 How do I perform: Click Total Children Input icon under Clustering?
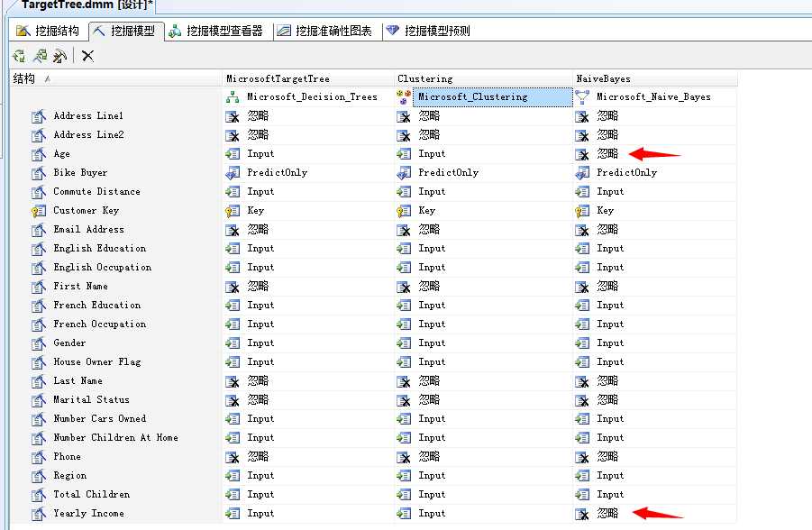click(x=404, y=495)
